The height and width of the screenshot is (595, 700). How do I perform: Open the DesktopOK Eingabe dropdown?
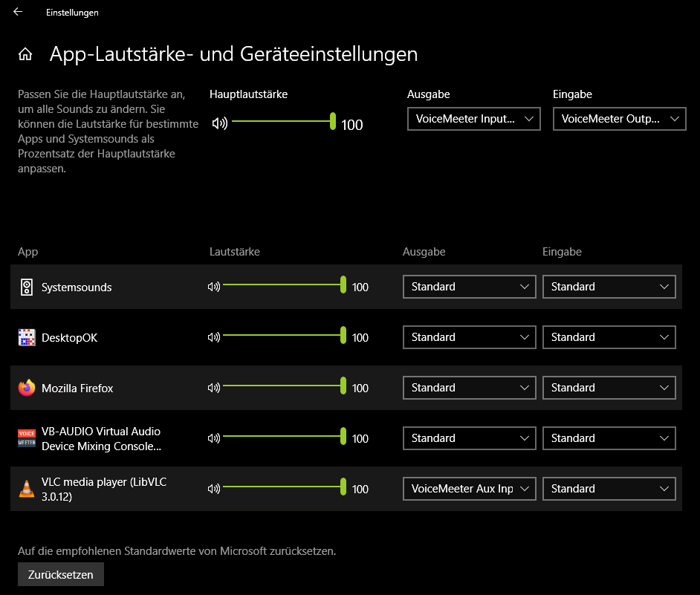(609, 337)
